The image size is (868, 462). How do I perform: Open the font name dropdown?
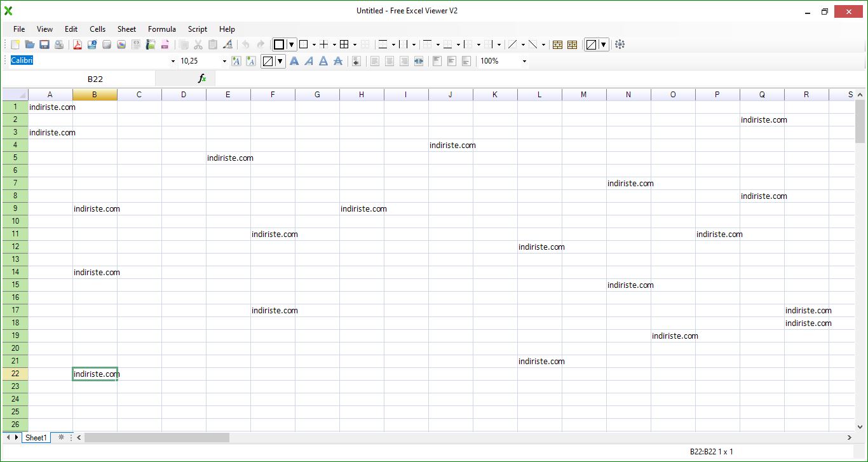(x=173, y=61)
